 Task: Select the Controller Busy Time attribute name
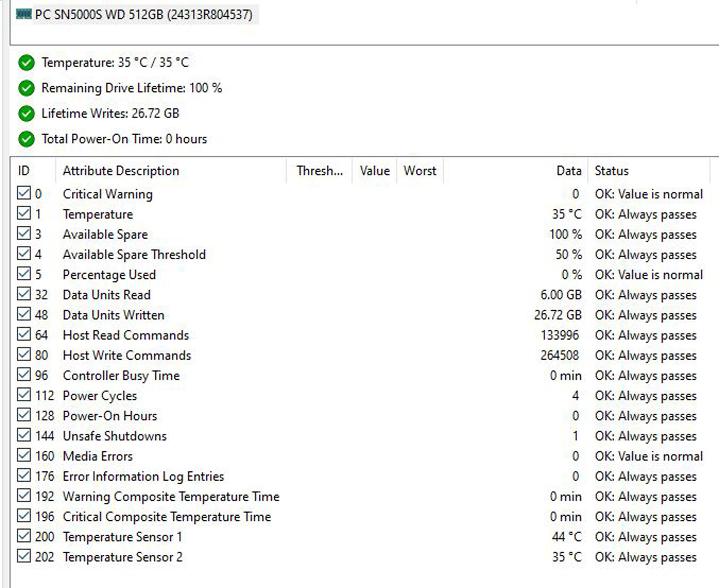click(121, 376)
